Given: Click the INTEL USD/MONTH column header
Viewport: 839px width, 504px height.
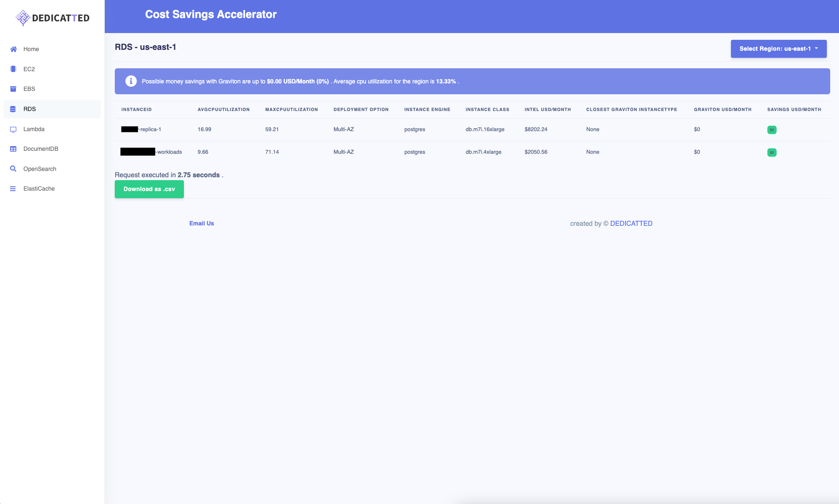Looking at the screenshot, I should (547, 109).
